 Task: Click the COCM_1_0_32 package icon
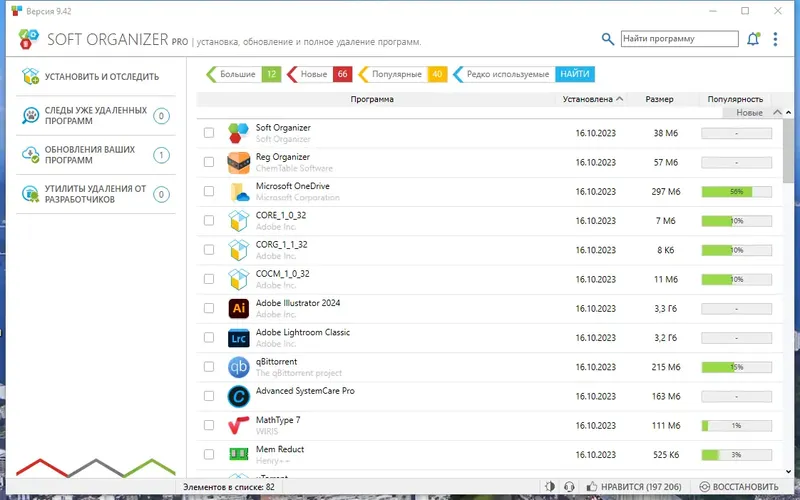pos(238,279)
